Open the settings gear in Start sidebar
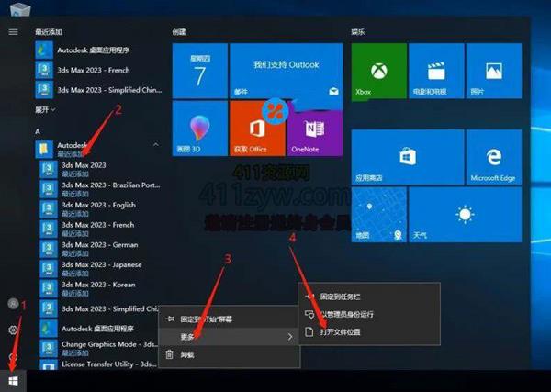This screenshot has width=551, height=392. (13, 330)
